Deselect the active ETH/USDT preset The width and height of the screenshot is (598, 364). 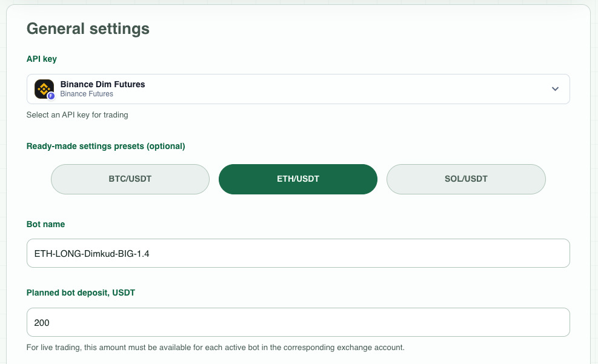[298, 179]
